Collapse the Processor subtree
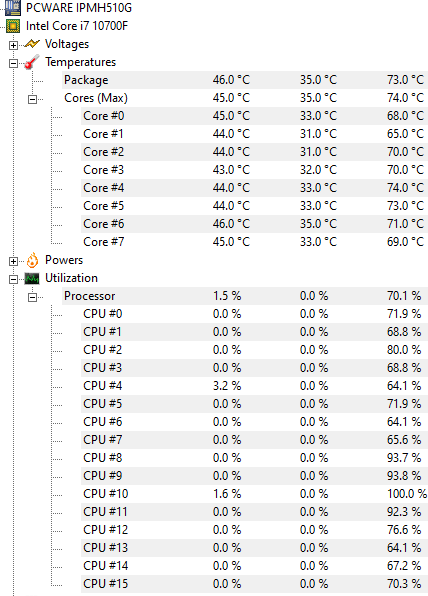Screen dimensions: 428x596 click(x=32, y=297)
